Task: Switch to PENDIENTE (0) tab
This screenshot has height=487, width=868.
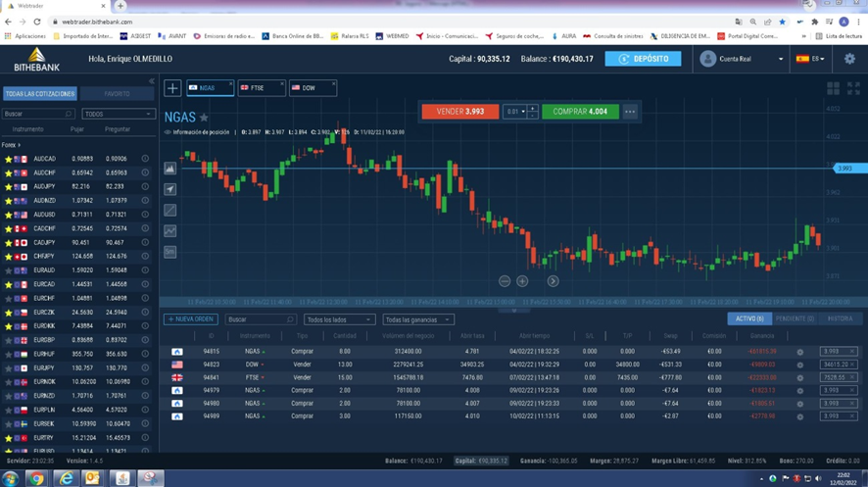Action: click(795, 318)
